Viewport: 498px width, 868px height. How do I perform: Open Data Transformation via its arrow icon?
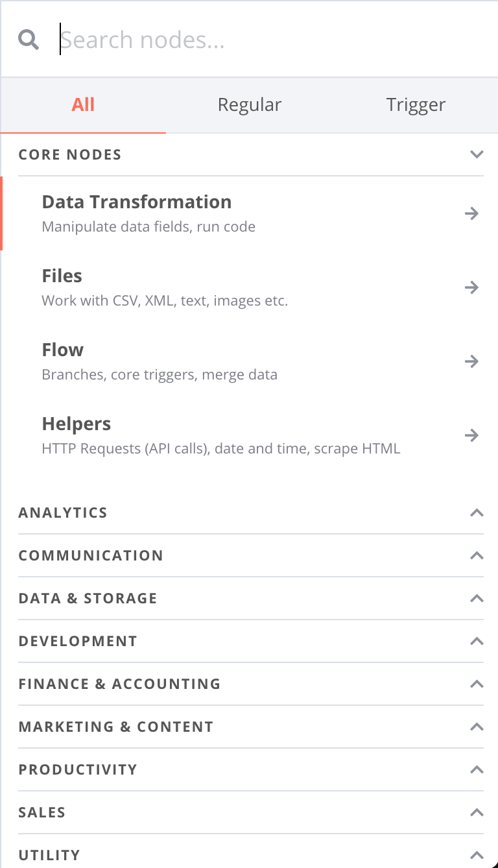point(472,213)
